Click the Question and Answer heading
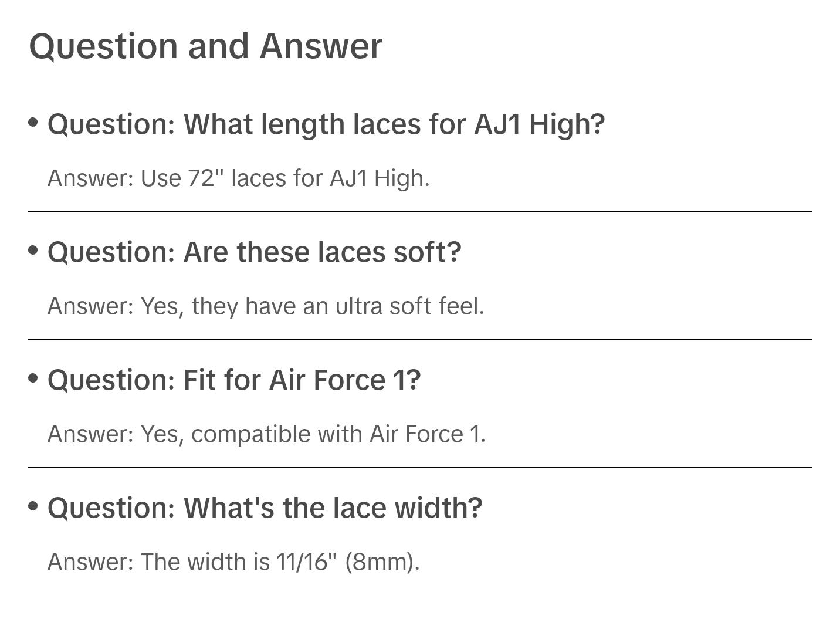840x629 pixels. pyautogui.click(x=205, y=46)
